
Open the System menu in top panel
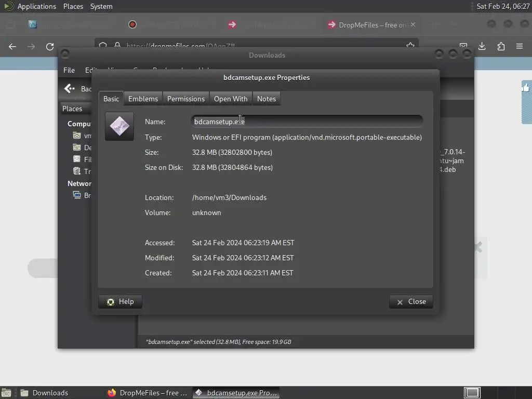[101, 6]
